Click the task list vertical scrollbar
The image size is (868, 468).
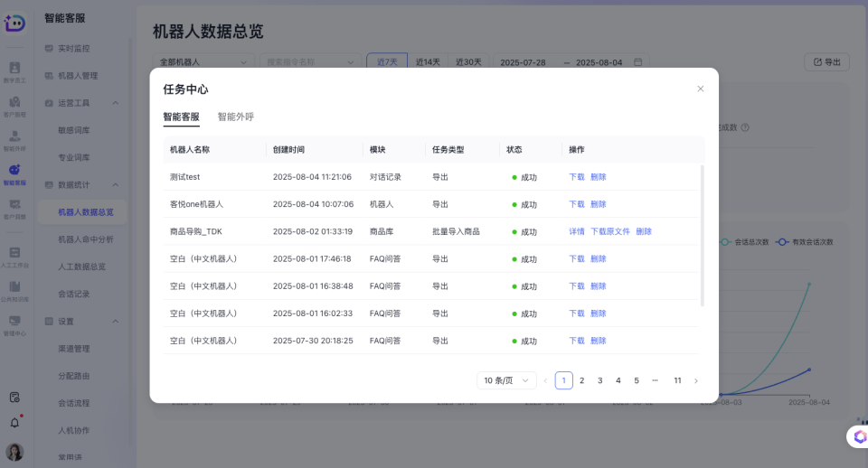(703, 236)
